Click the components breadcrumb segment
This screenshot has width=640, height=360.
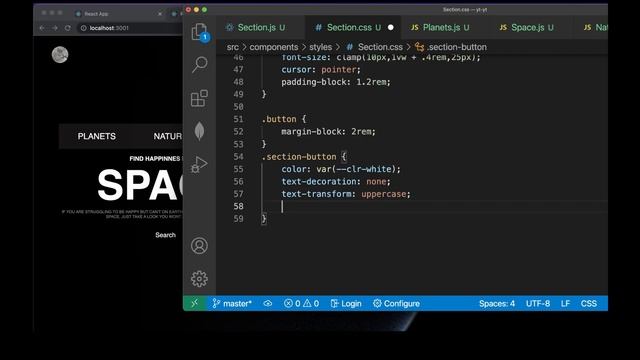pos(273,47)
